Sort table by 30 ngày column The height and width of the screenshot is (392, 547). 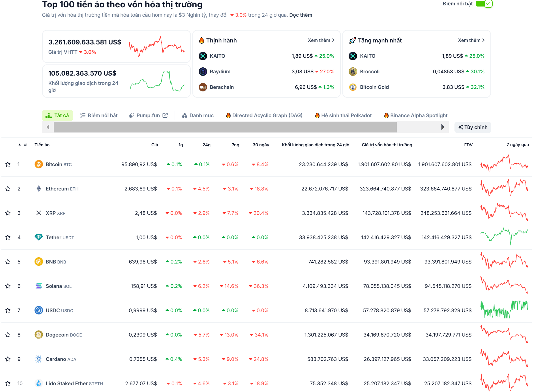pos(261,145)
